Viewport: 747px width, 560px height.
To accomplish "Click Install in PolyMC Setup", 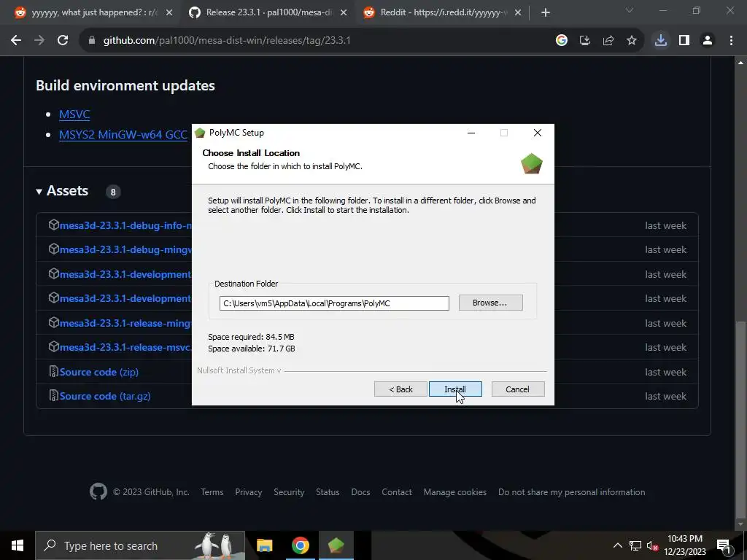I will pos(455,389).
